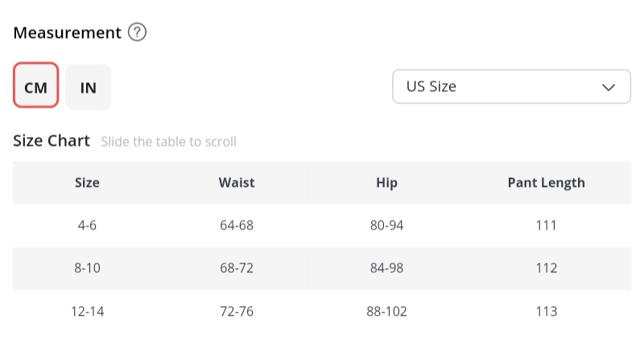
Task: Click the 111 pant length value
Action: click(x=546, y=226)
